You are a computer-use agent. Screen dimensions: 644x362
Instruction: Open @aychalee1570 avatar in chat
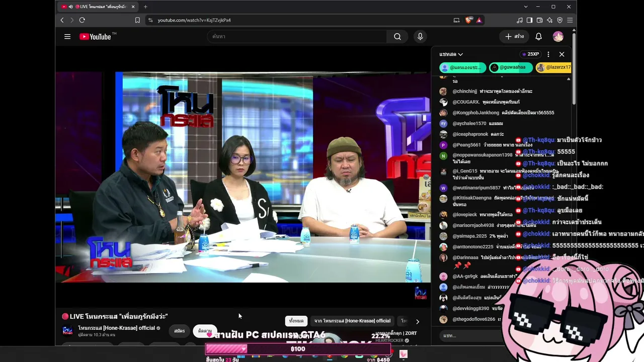(x=443, y=123)
